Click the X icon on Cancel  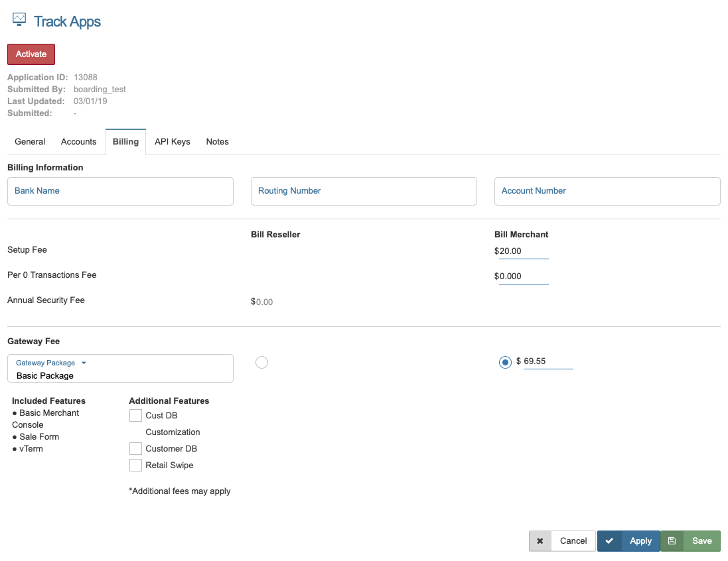[x=540, y=541]
